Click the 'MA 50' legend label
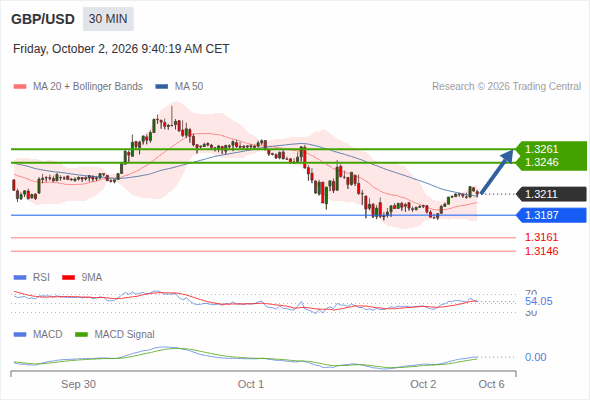Viewport: 590px width, 400px height. click(x=189, y=87)
